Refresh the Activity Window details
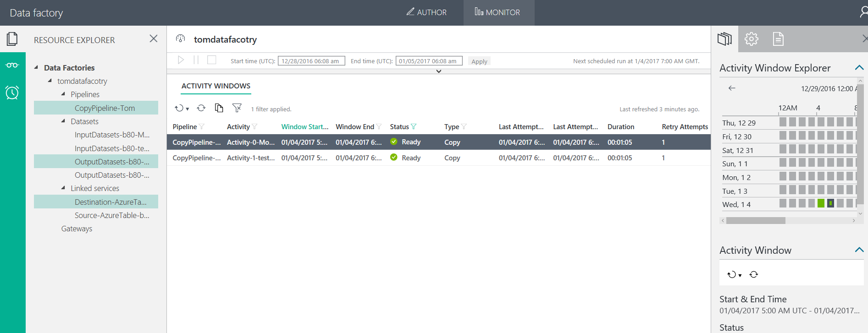The image size is (868, 333). click(754, 274)
